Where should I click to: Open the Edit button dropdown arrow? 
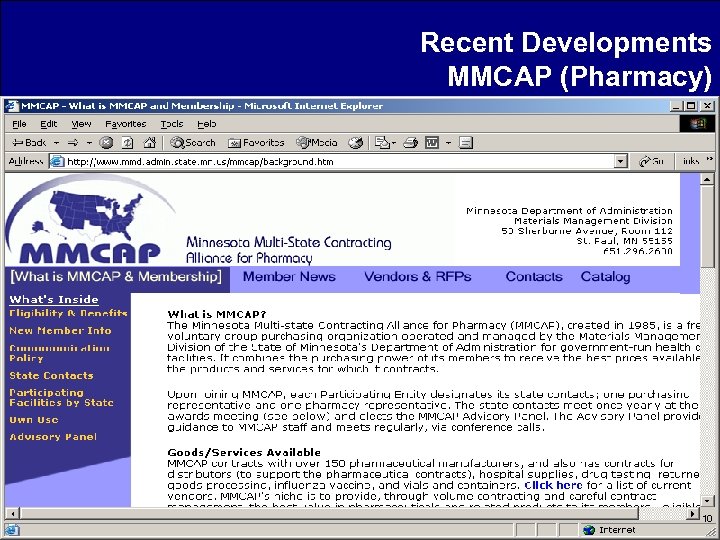click(448, 143)
